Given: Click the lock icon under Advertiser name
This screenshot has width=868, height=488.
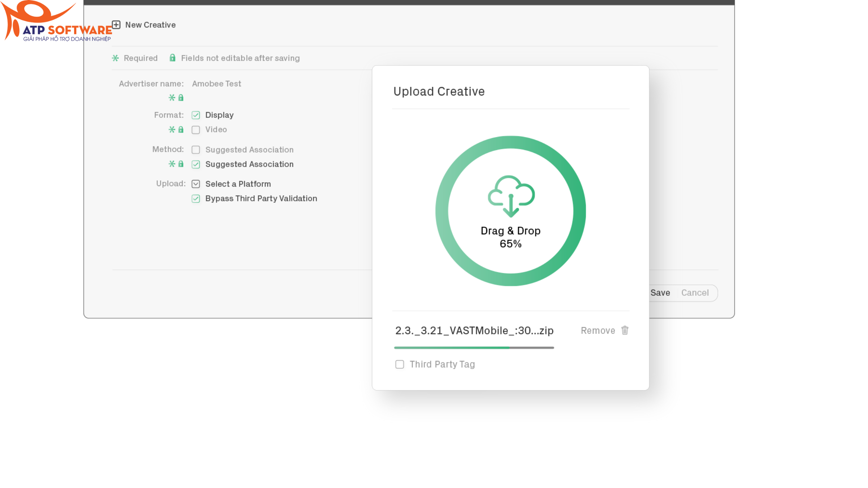Looking at the screenshot, I should click(181, 98).
